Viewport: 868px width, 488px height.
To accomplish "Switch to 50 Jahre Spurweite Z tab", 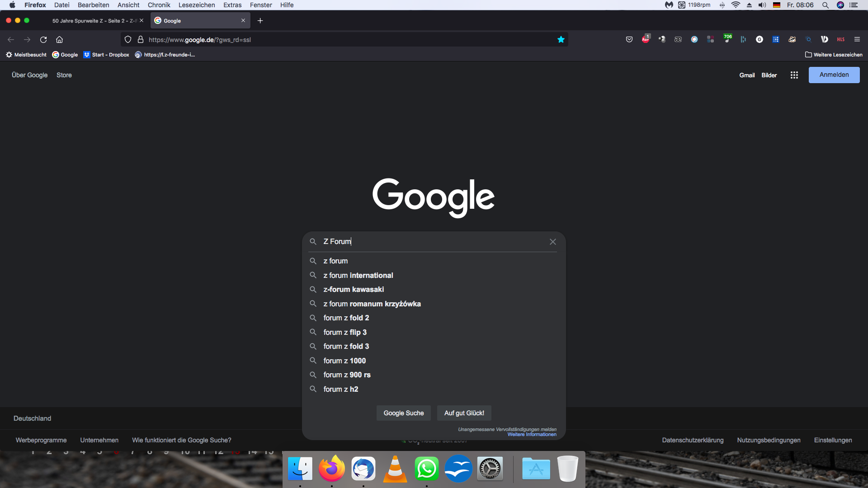I will point(95,21).
